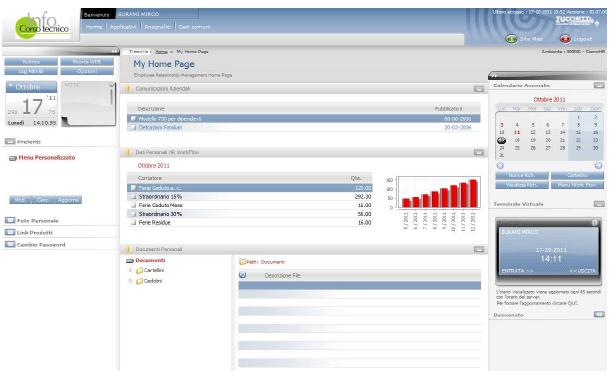Click the green Site Map icon
This screenshot has height=375, width=614.
tap(511, 39)
